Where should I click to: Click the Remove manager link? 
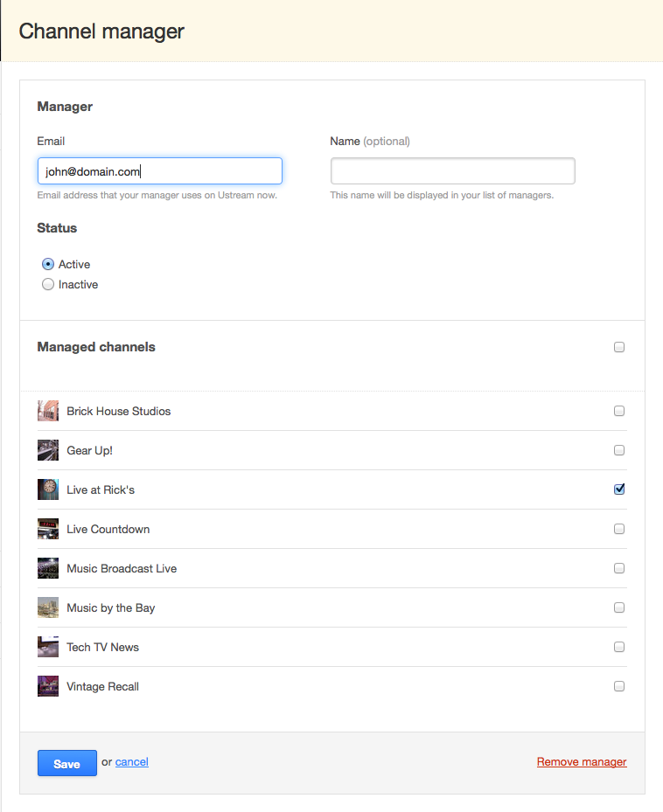582,762
